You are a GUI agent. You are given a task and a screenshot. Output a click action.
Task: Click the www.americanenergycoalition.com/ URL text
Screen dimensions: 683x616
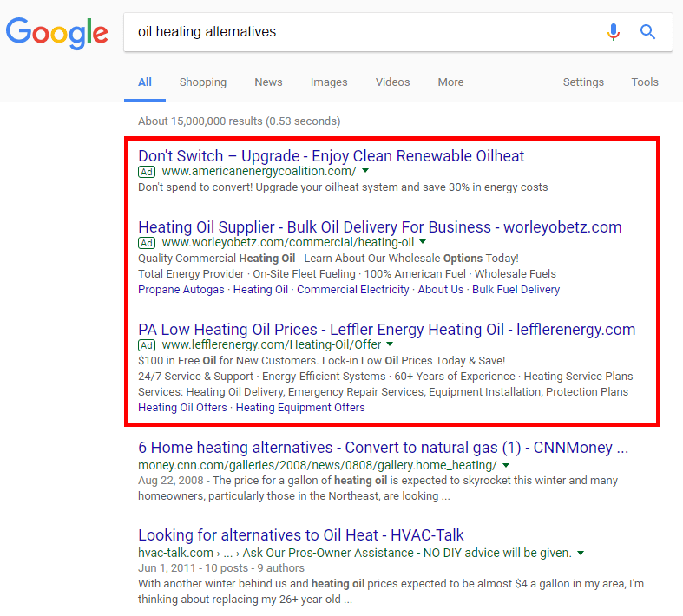(x=259, y=172)
